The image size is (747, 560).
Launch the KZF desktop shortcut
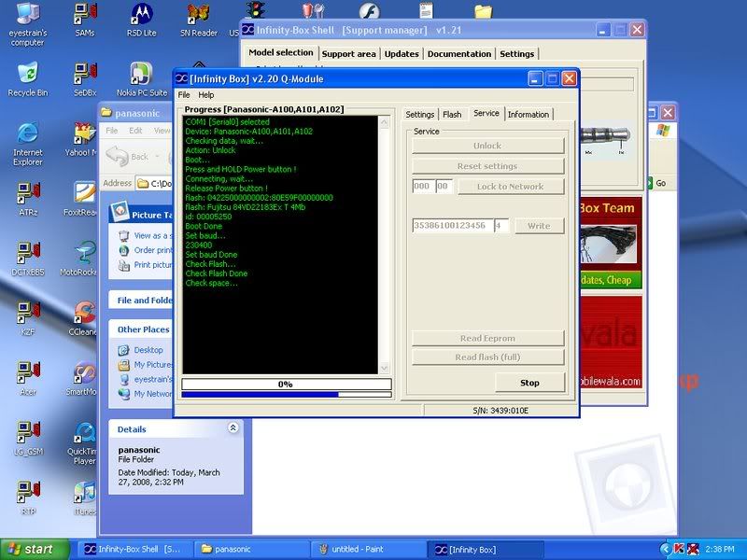pyautogui.click(x=28, y=319)
